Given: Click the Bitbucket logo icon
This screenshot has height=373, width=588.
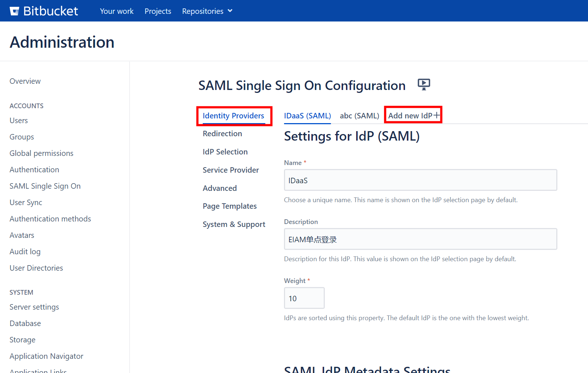Looking at the screenshot, I should click(x=15, y=11).
